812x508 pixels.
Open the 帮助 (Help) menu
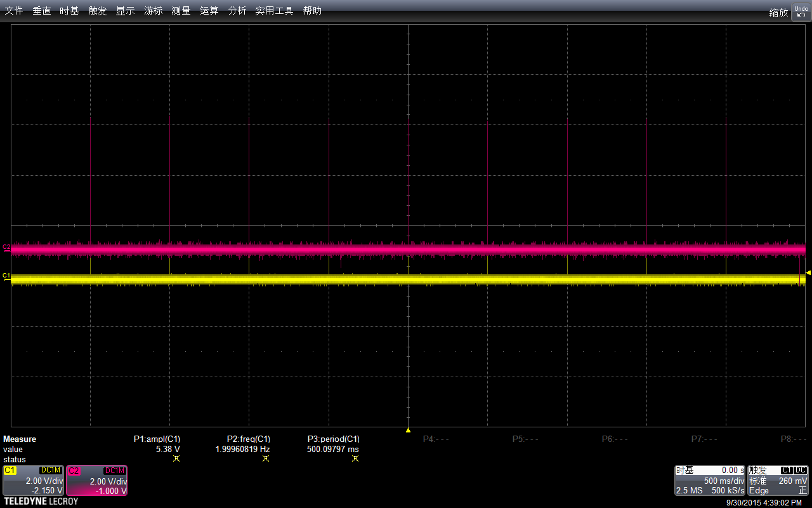312,11
